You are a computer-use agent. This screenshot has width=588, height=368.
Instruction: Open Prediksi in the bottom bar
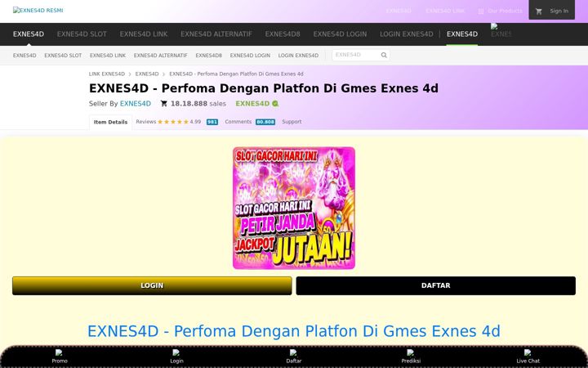tap(411, 357)
